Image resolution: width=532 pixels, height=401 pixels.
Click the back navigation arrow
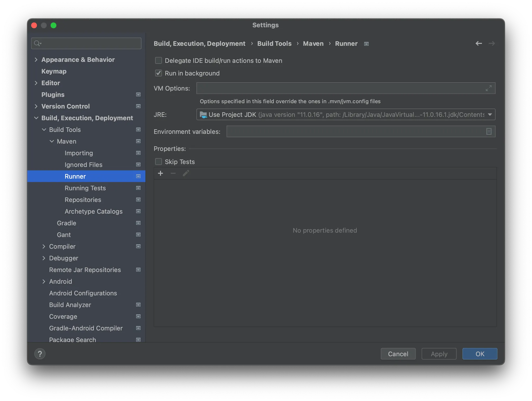pyautogui.click(x=478, y=43)
